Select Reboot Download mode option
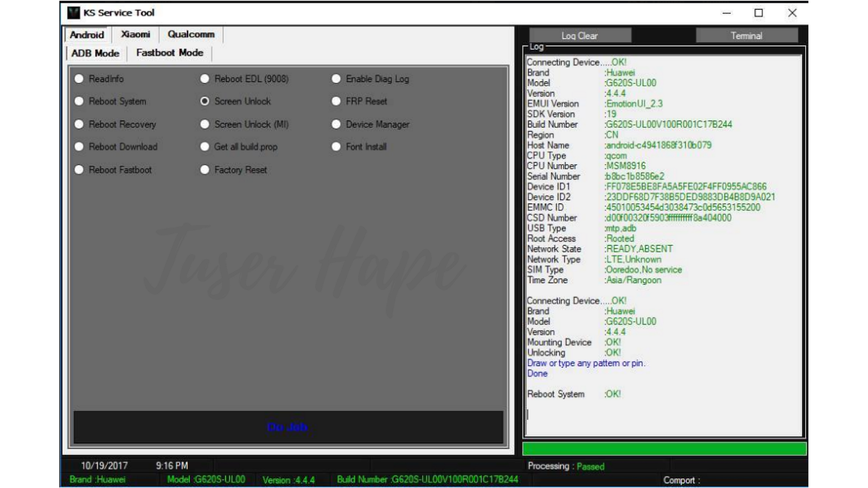Screen dimensions: 868x488 (79, 146)
